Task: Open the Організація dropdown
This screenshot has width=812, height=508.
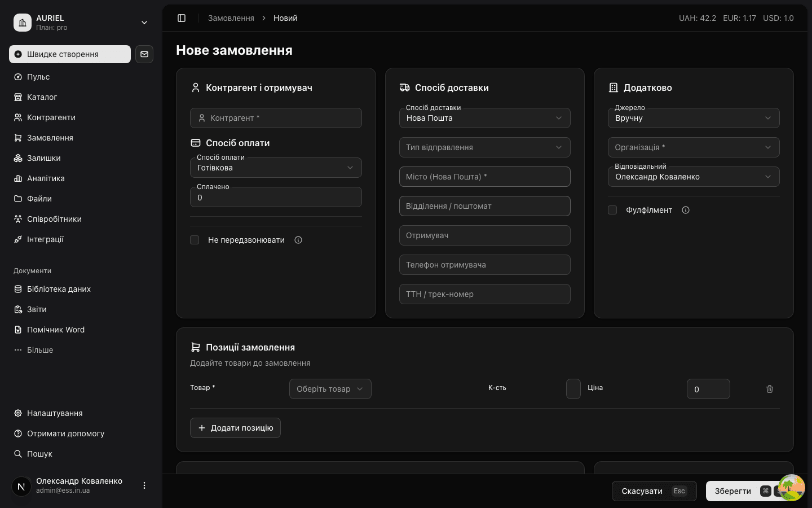Action: tap(694, 147)
